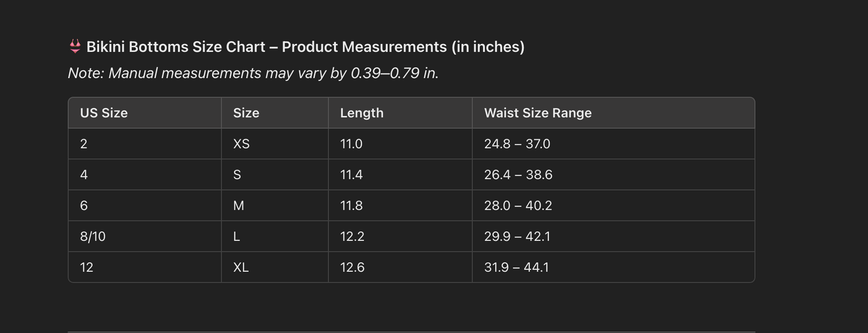Click the manual measurements note text
868x333 pixels.
(x=253, y=73)
